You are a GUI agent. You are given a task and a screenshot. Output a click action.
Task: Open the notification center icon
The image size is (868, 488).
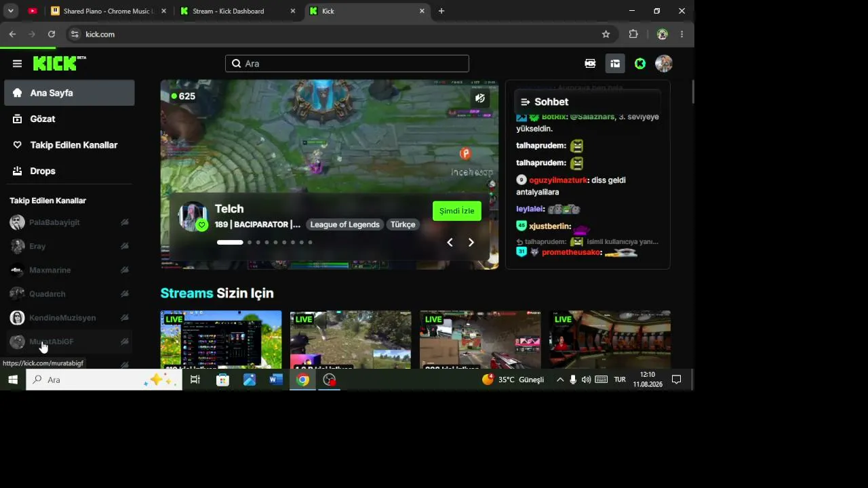(676, 380)
